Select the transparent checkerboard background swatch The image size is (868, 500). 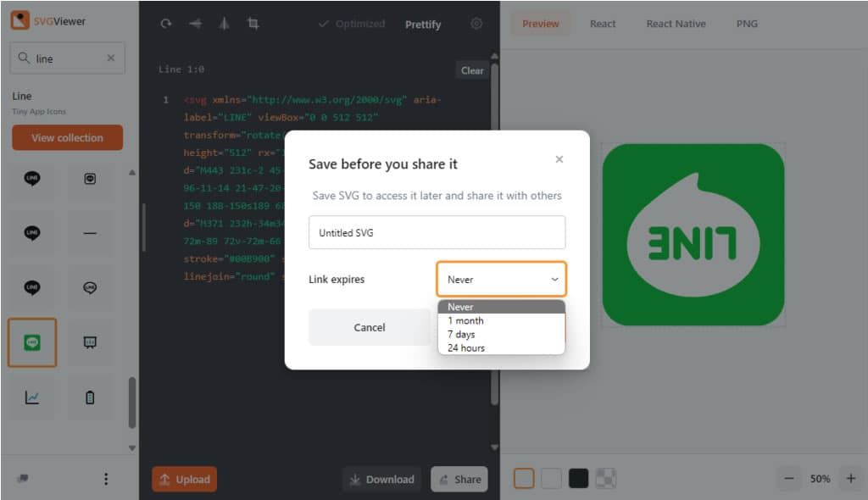click(x=605, y=479)
